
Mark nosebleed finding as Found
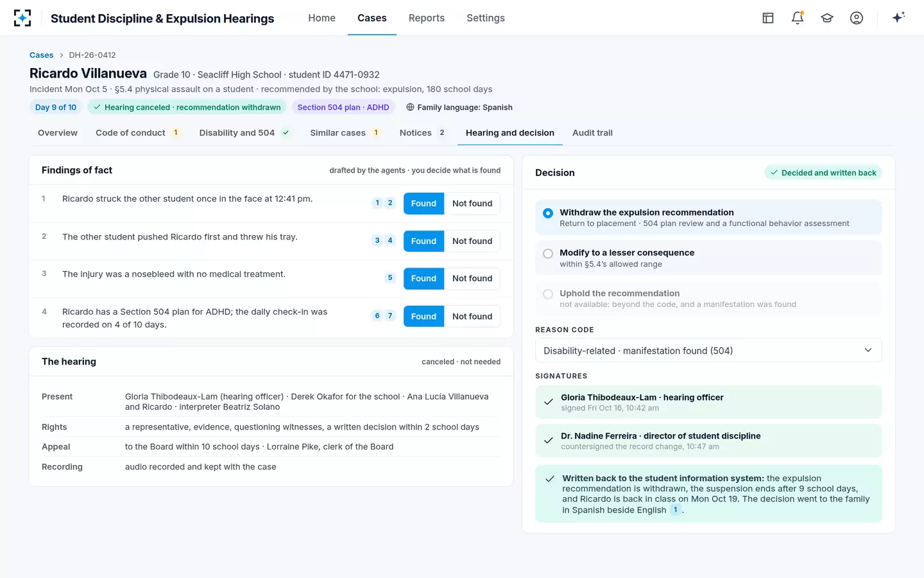coord(424,279)
